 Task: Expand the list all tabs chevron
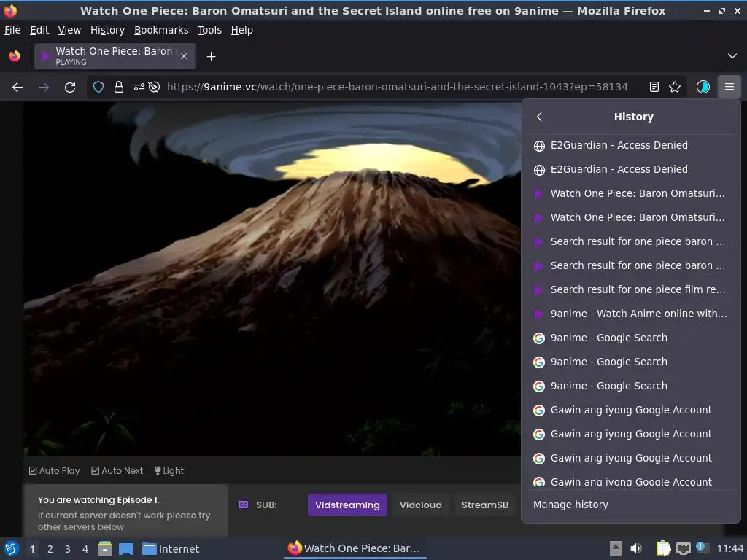coord(732,56)
